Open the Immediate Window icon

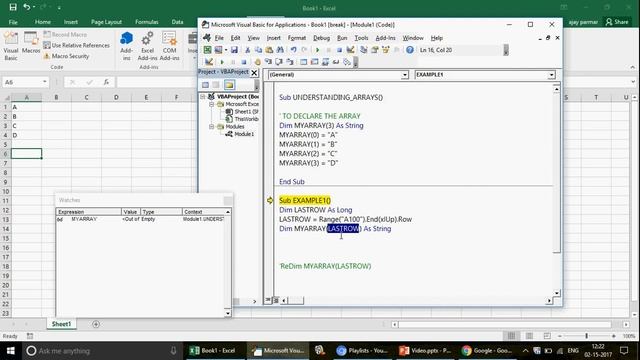tap(314, 62)
